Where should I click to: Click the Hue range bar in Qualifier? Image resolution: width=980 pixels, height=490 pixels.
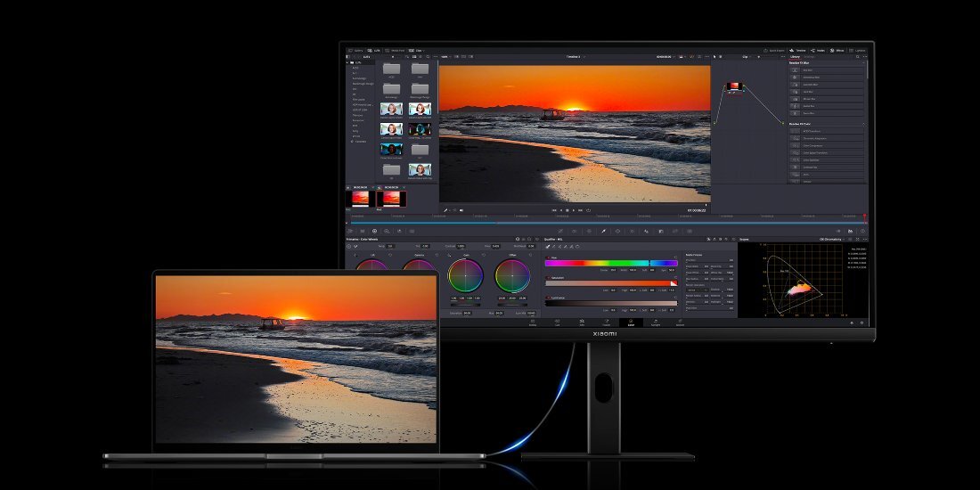[x=611, y=263]
